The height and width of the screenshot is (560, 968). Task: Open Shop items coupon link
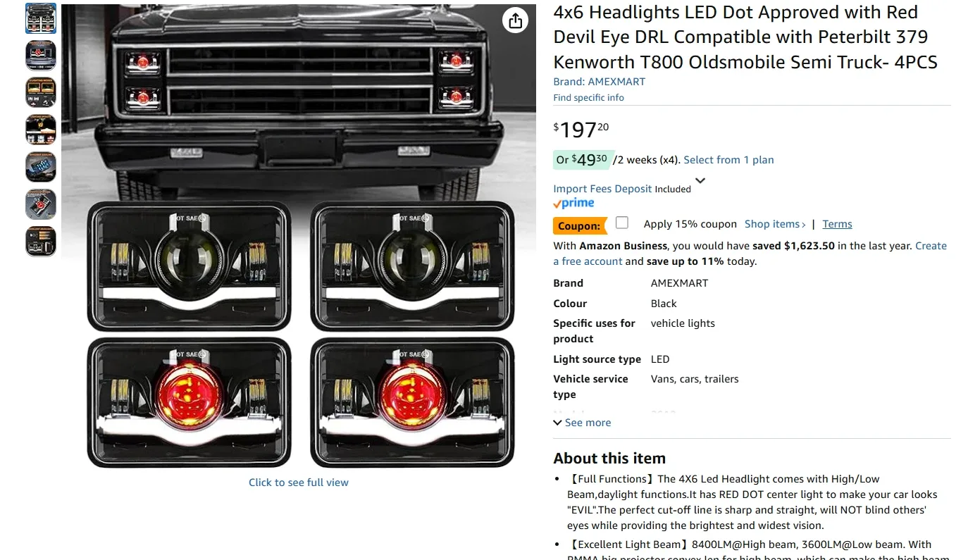[775, 224]
